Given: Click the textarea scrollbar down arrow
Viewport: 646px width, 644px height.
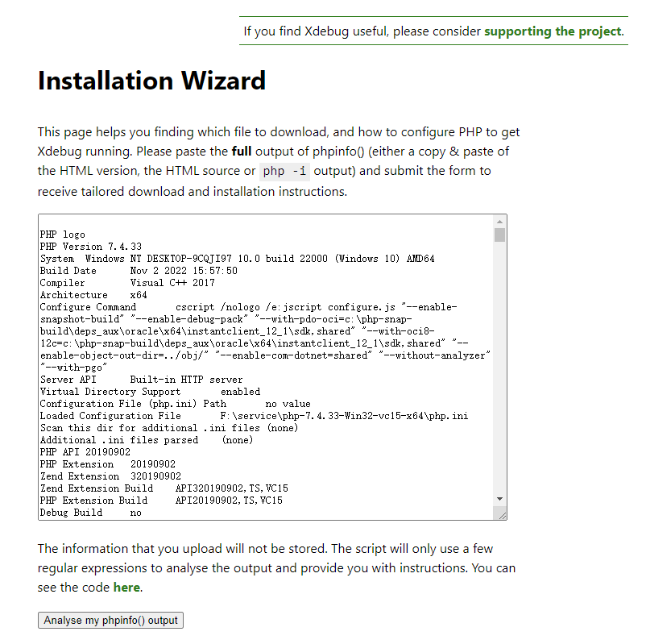Looking at the screenshot, I should coord(500,500).
